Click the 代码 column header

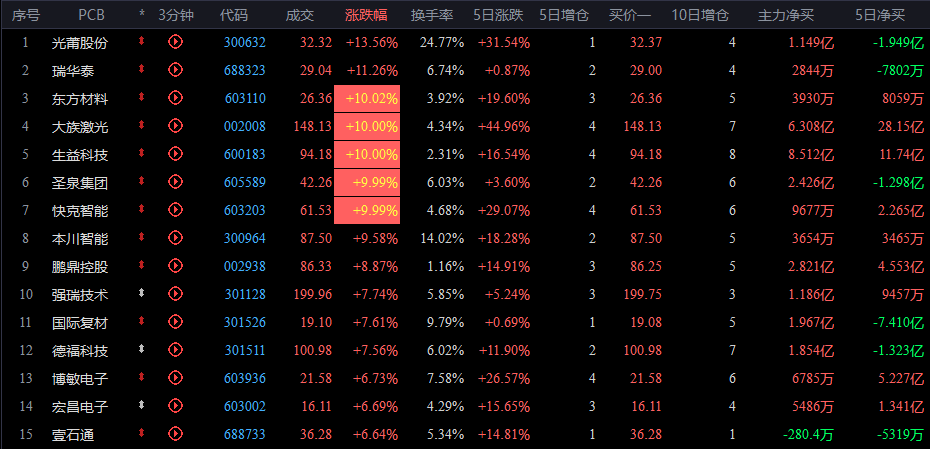point(234,15)
